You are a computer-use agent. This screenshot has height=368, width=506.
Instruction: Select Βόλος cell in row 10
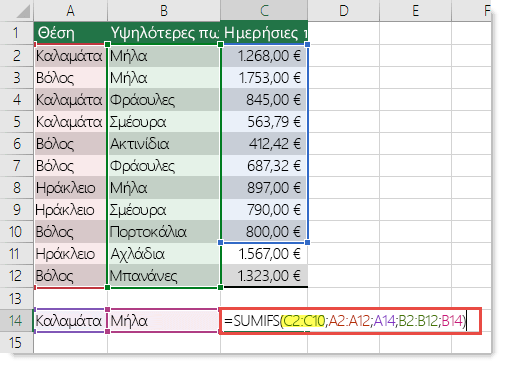[70, 232]
